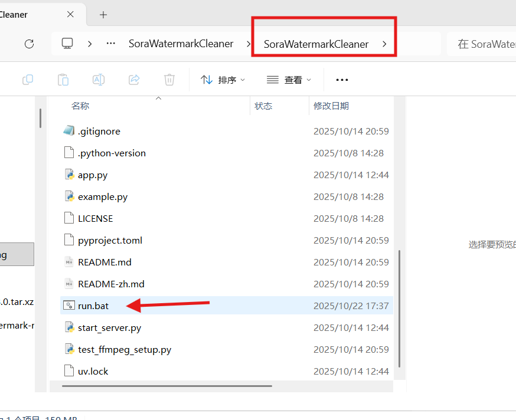Click the horizontal scrollbar of file list
This screenshot has height=420, width=516.
pos(167,386)
